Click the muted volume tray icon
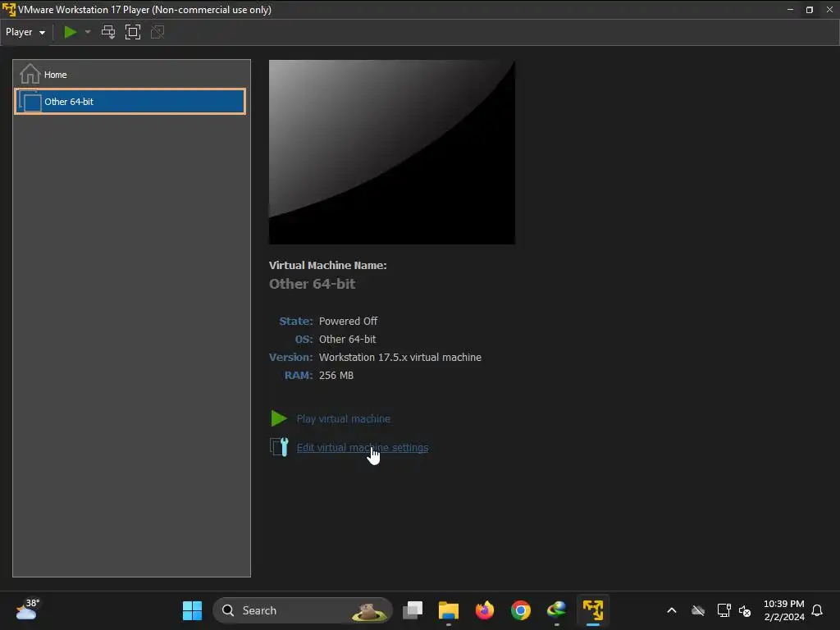 point(745,610)
